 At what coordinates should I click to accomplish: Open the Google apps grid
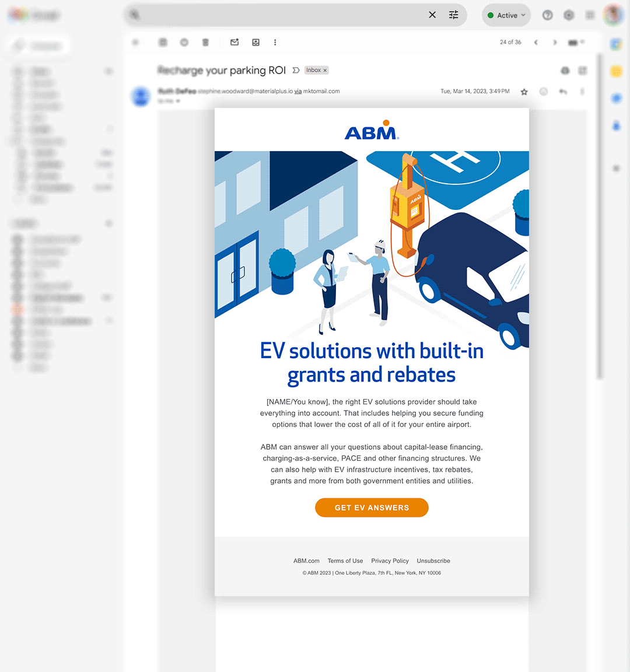point(590,15)
